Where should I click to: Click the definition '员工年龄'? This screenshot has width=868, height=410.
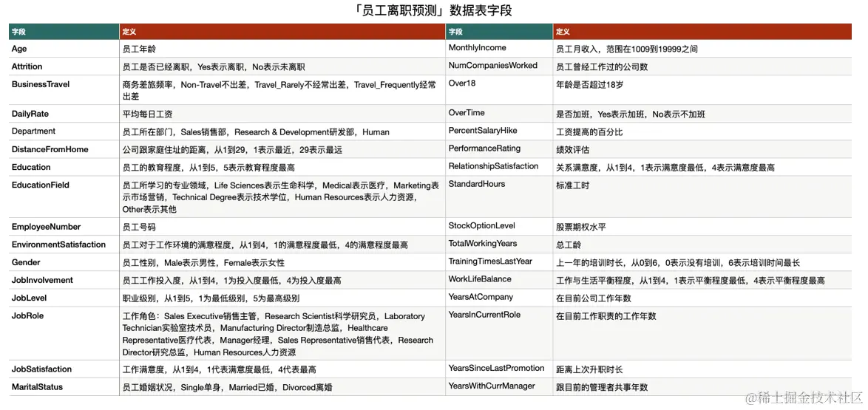140,49
